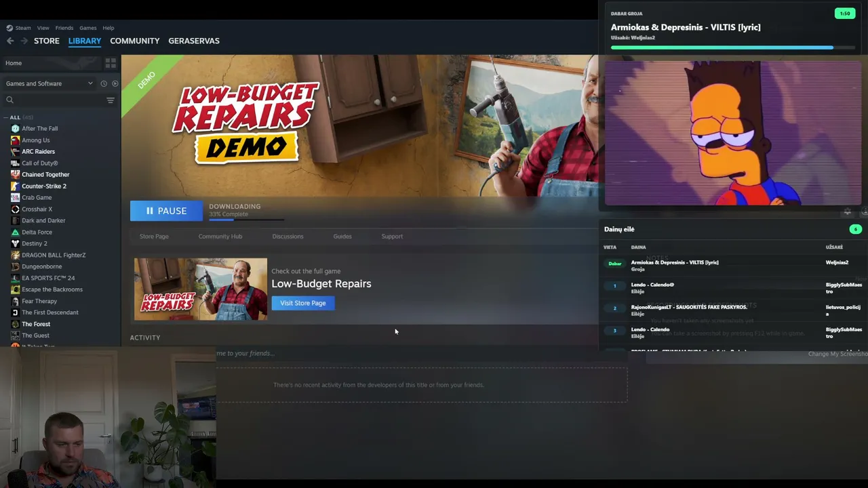Open the Games menu
This screenshot has height=488, width=868.
tap(88, 28)
